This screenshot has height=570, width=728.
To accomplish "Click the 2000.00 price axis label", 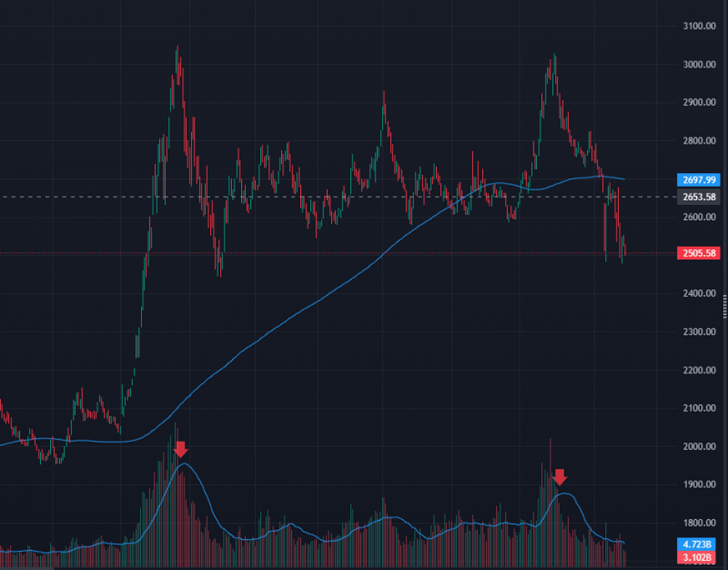I will 699,446.
